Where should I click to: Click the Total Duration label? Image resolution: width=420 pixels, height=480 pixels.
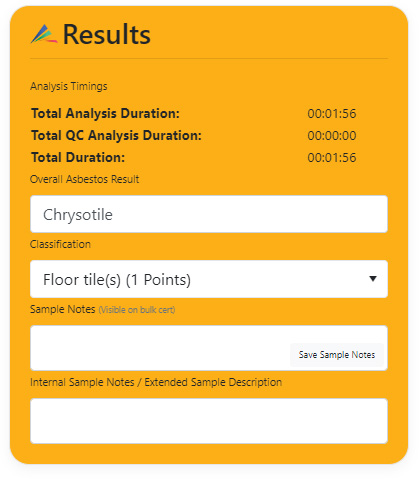(x=78, y=157)
